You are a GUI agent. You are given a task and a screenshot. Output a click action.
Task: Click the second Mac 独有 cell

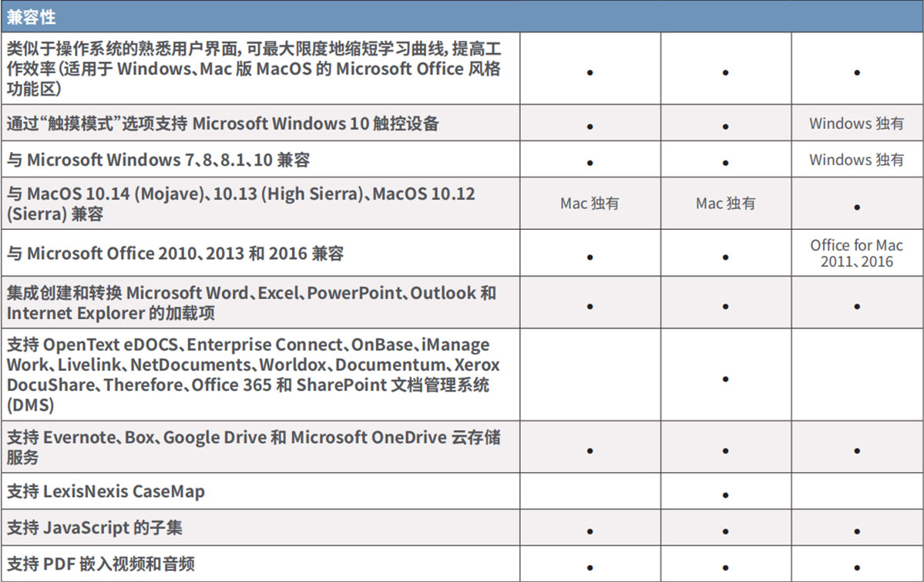725,204
